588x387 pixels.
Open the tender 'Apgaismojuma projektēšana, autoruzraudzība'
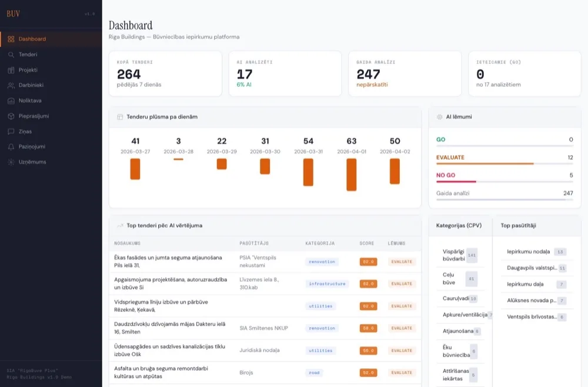171,284
